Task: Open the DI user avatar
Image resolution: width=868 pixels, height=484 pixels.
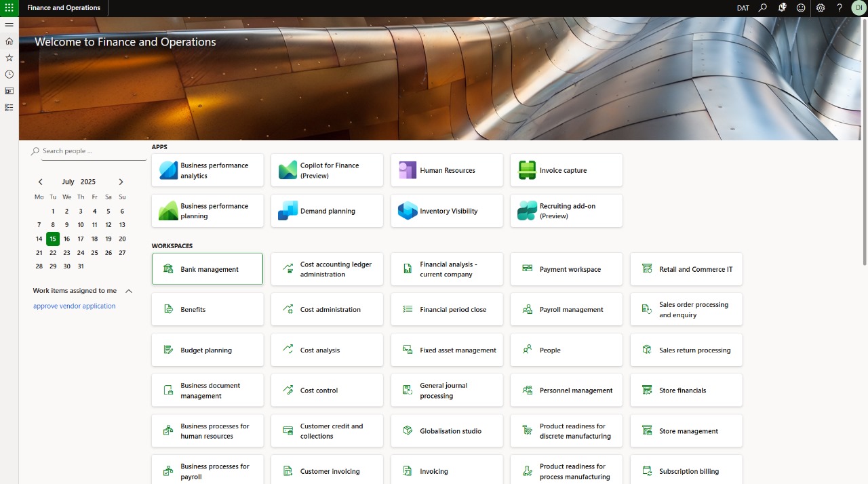Action: pos(859,8)
